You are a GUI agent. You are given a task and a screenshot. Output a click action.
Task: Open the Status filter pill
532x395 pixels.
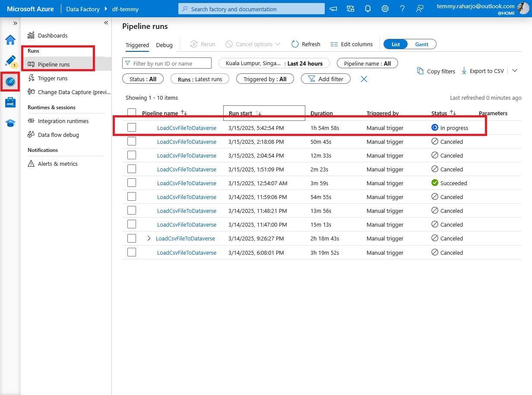143,79
